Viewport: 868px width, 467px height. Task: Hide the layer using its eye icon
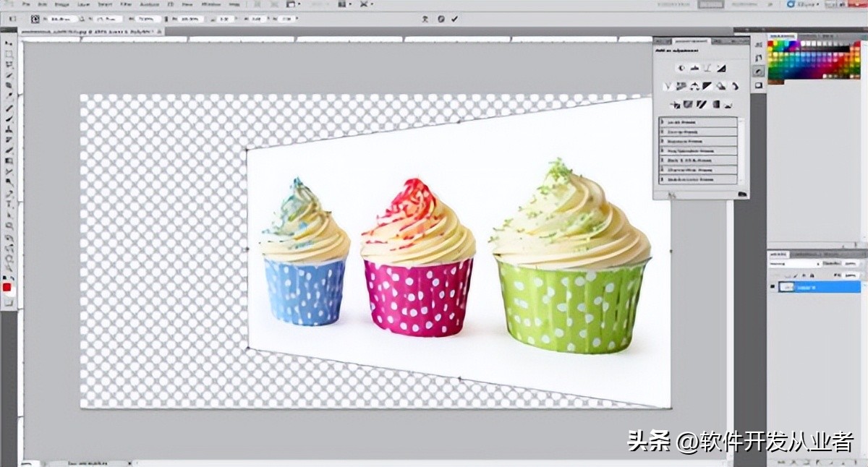point(773,287)
